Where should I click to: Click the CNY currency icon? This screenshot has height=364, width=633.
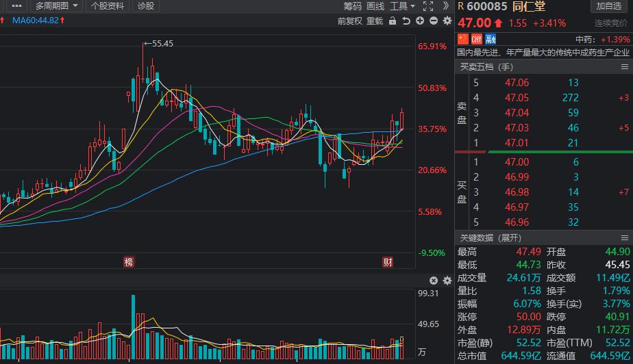(x=477, y=39)
